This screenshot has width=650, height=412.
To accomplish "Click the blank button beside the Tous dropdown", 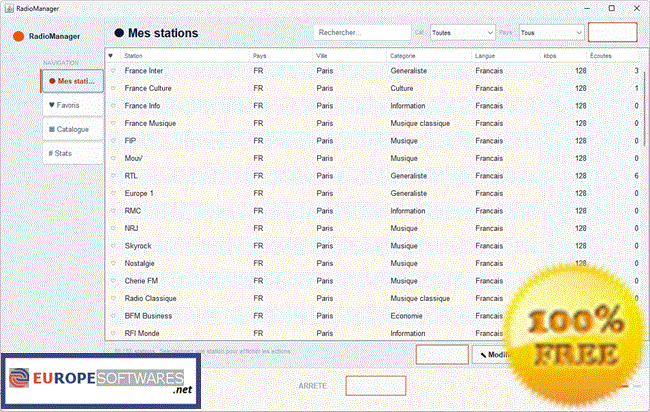I will 612,32.
